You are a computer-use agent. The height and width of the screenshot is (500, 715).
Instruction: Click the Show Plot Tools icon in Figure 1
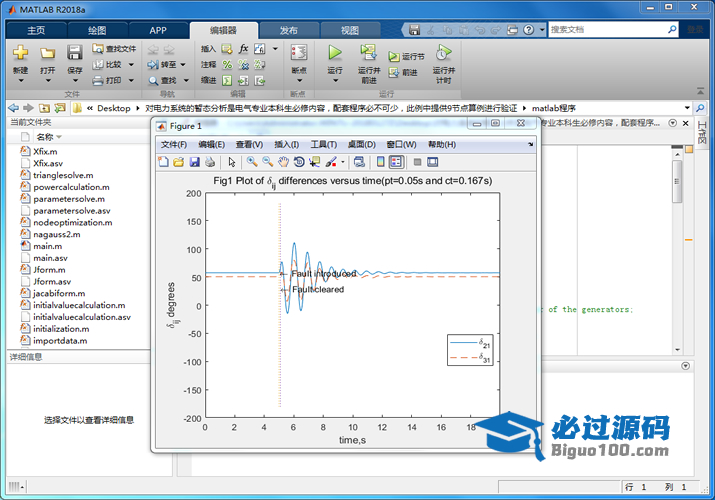(432, 162)
